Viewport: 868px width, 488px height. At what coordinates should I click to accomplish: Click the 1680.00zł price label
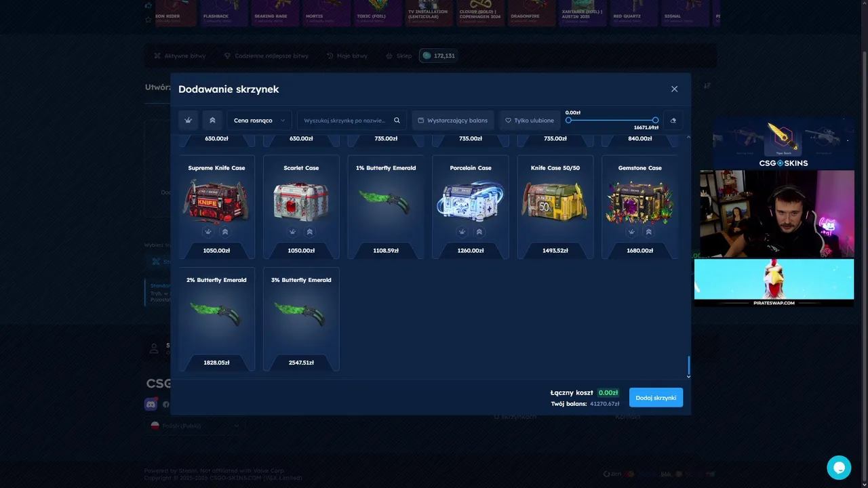tap(640, 251)
